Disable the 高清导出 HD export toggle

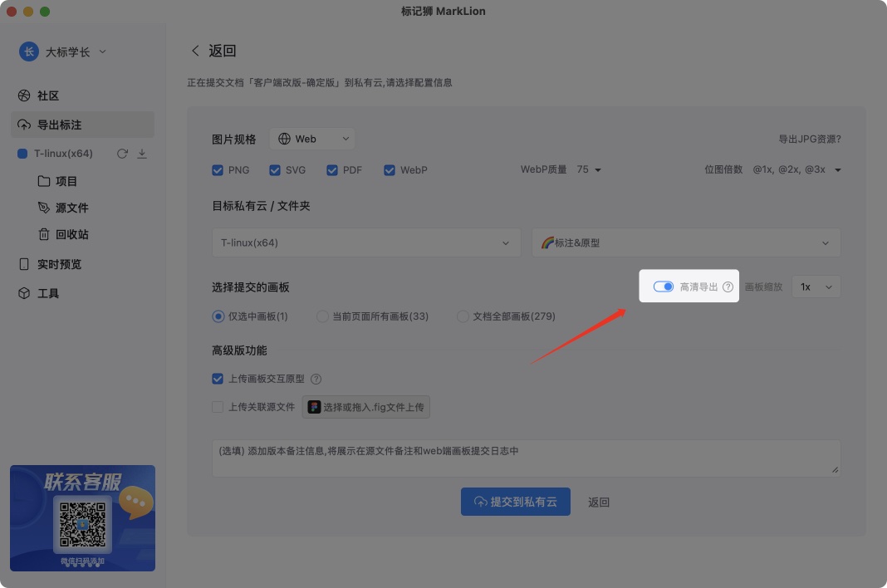(663, 286)
